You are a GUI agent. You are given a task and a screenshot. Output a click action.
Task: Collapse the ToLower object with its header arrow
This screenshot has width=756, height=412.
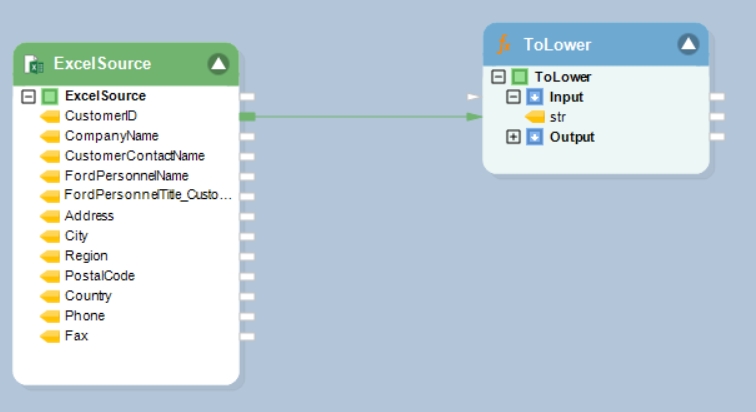click(688, 44)
